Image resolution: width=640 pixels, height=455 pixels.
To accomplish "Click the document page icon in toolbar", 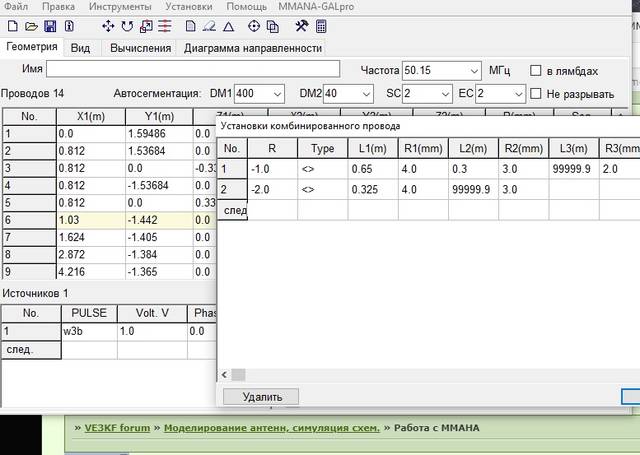I will coord(190,27).
